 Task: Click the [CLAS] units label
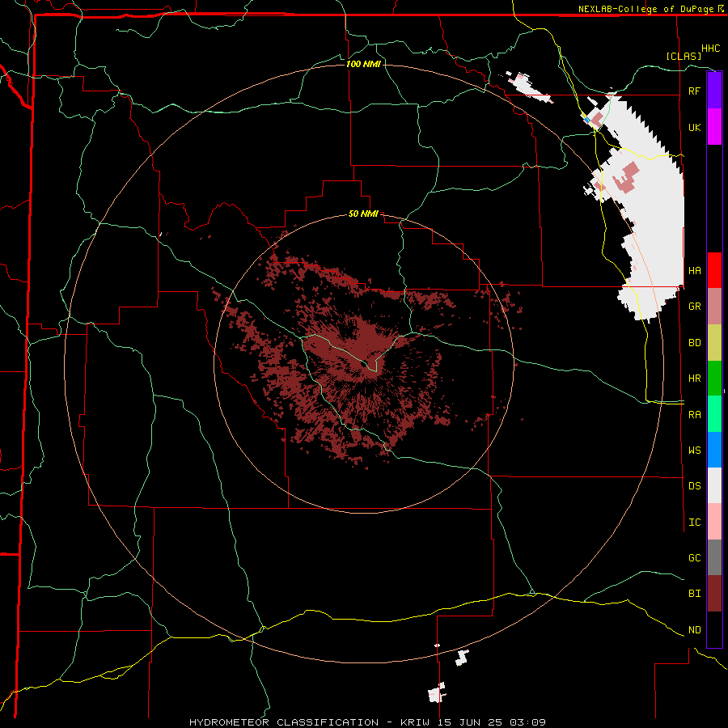(684, 56)
